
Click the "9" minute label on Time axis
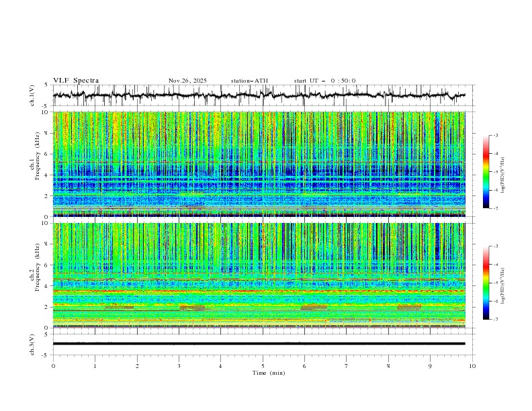tap(430, 366)
